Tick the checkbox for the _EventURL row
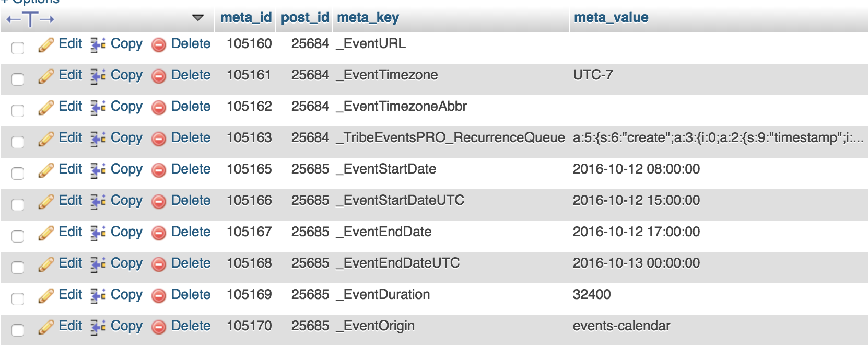 [18, 48]
